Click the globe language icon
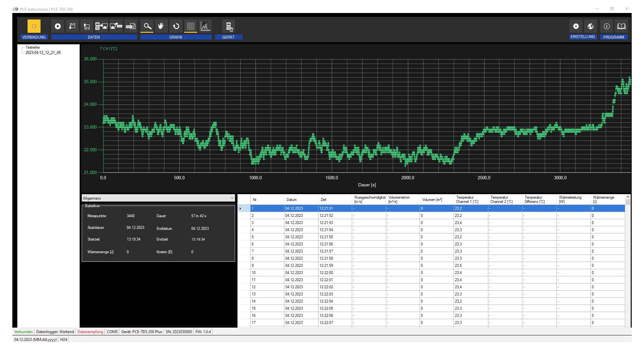The width and height of the screenshot is (644, 349). click(590, 26)
